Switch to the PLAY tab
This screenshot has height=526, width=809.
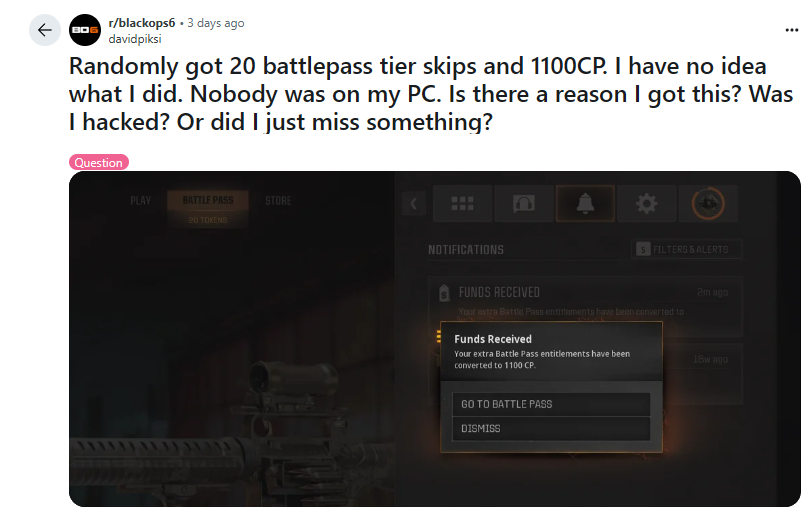[x=140, y=200]
